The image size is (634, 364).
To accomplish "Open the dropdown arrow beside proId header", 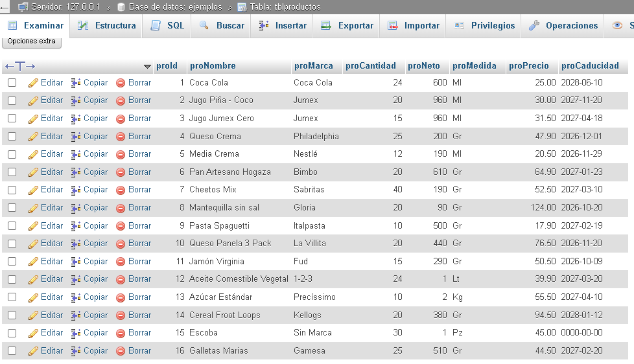I will coord(147,67).
